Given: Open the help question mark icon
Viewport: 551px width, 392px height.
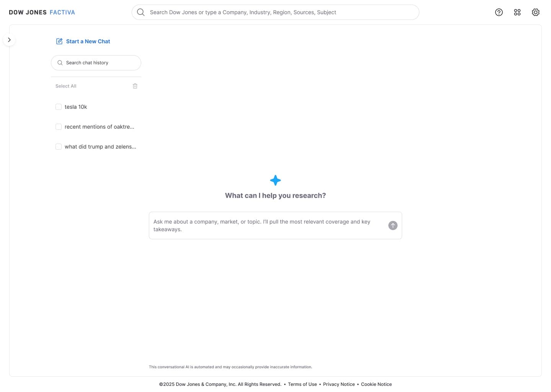Looking at the screenshot, I should click(499, 12).
